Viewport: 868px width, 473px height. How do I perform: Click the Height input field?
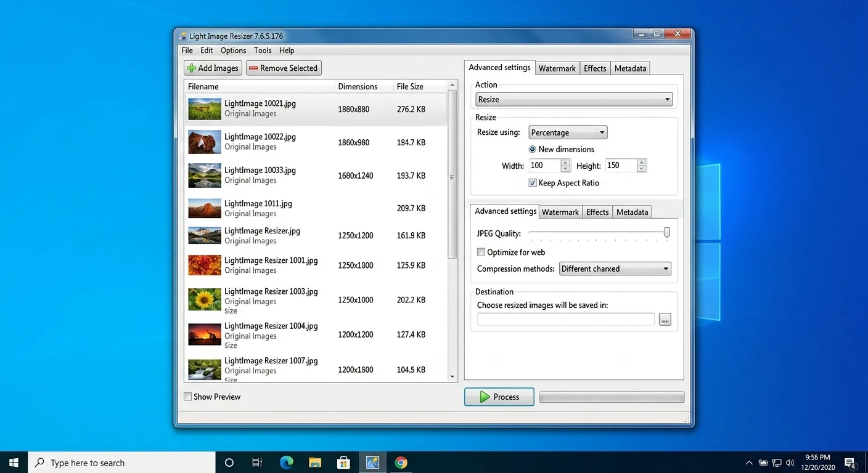[x=621, y=166]
